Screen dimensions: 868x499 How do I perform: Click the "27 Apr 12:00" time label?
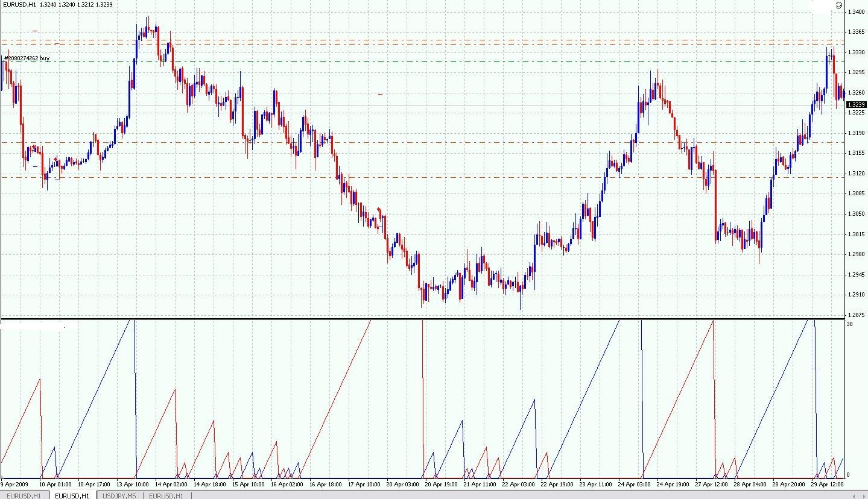[x=712, y=484]
